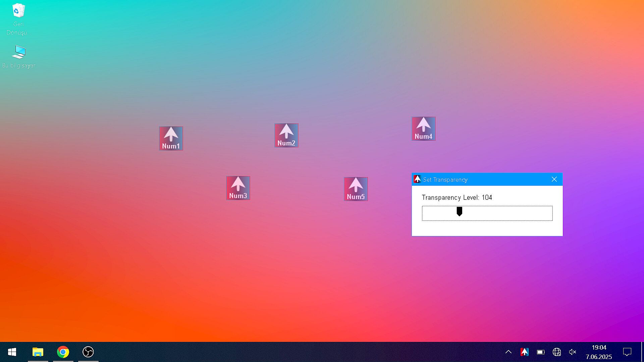The image size is (644, 362).
Task: Click the Num4 arrow icon
Action: pyautogui.click(x=423, y=128)
